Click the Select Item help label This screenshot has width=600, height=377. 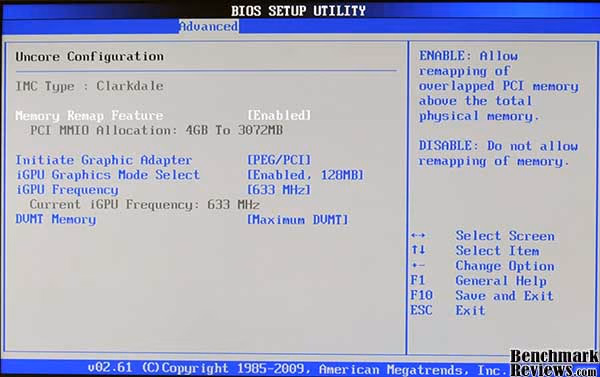click(x=497, y=251)
